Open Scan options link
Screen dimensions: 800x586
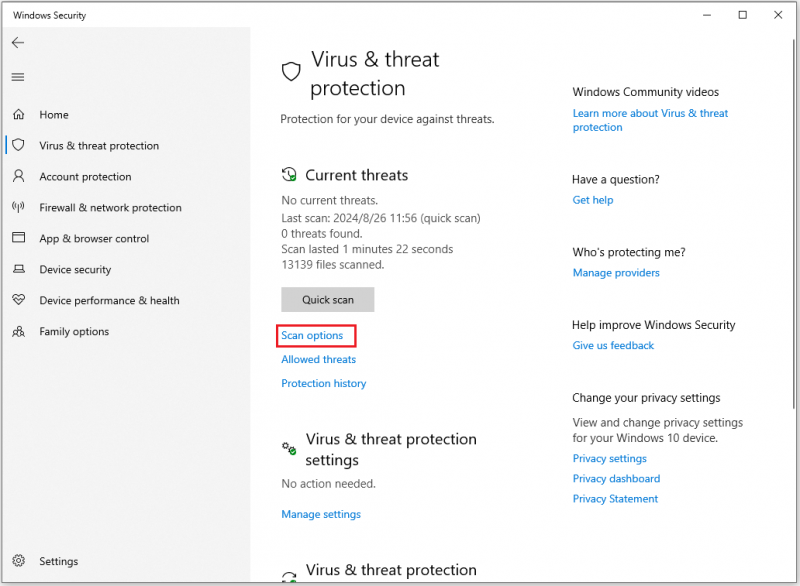(312, 336)
